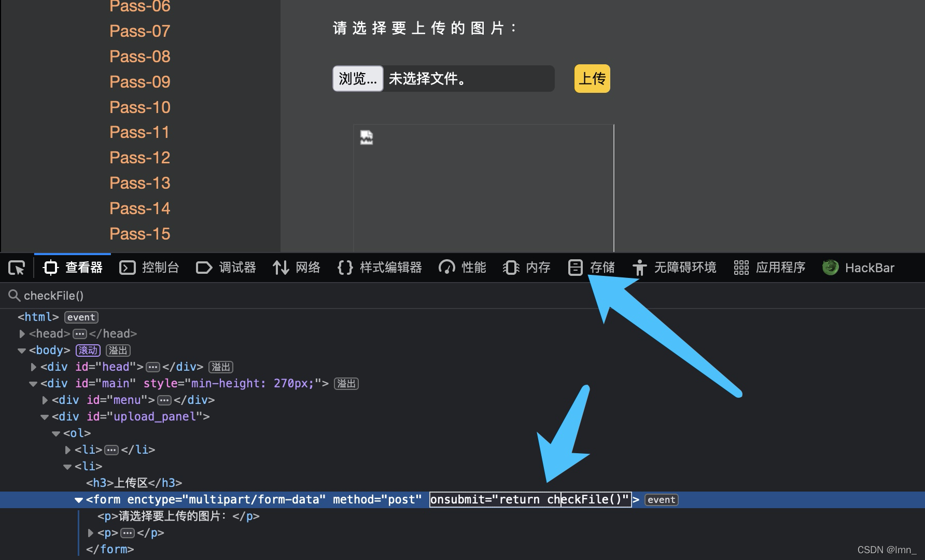This screenshot has width=925, height=560.
Task: Click ellipsis in collapsed li element
Action: (111, 450)
